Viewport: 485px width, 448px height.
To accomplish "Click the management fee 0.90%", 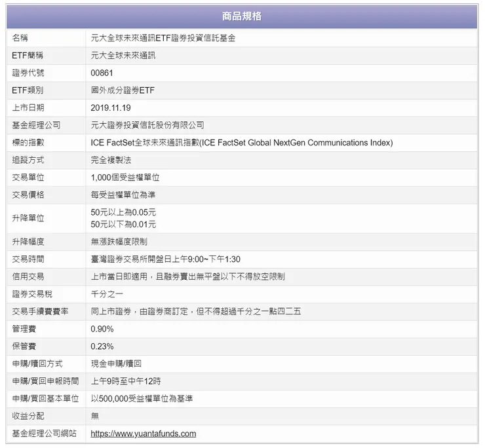I will (x=102, y=329).
